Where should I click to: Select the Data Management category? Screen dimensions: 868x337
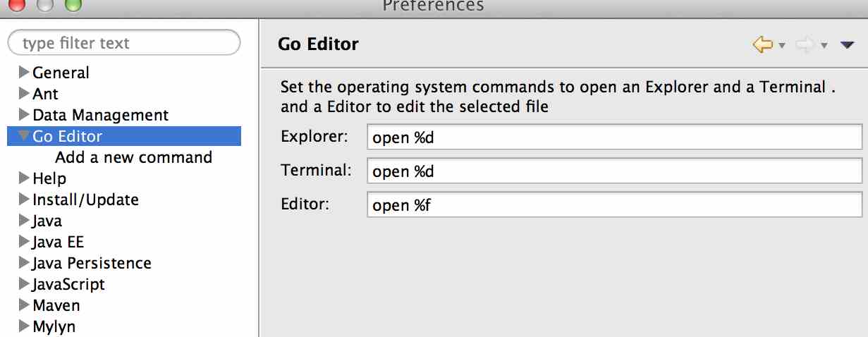(100, 115)
